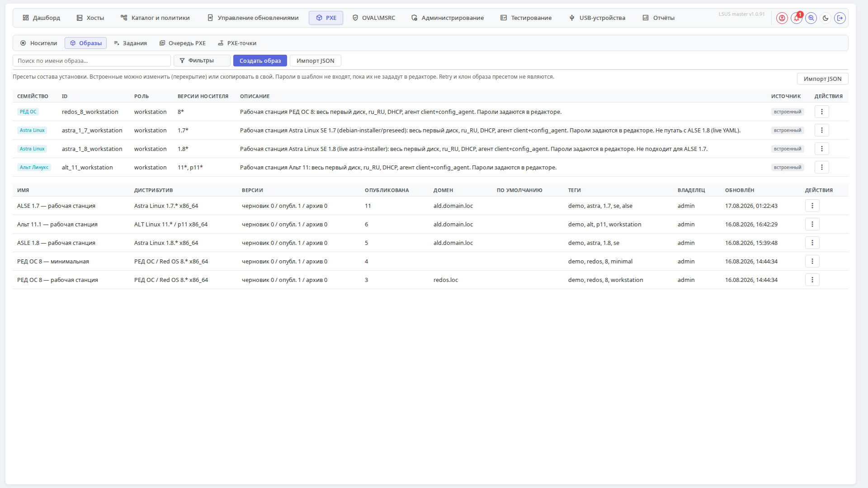The width and height of the screenshot is (868, 488).
Task: Open the user profile icon
Action: (x=782, y=18)
